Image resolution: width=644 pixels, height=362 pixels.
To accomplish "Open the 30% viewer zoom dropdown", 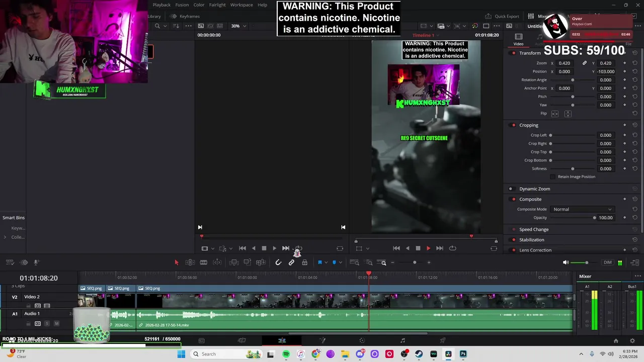I will click(x=238, y=26).
